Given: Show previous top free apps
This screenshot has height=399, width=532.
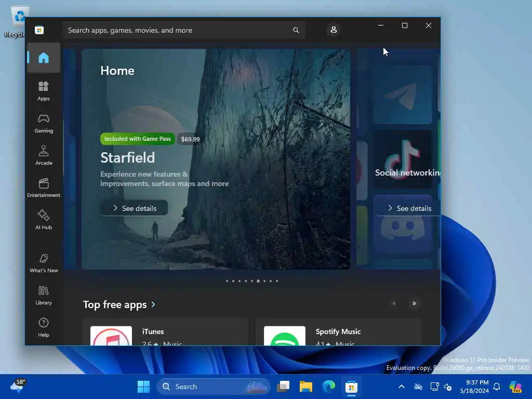Looking at the screenshot, I should [x=394, y=303].
